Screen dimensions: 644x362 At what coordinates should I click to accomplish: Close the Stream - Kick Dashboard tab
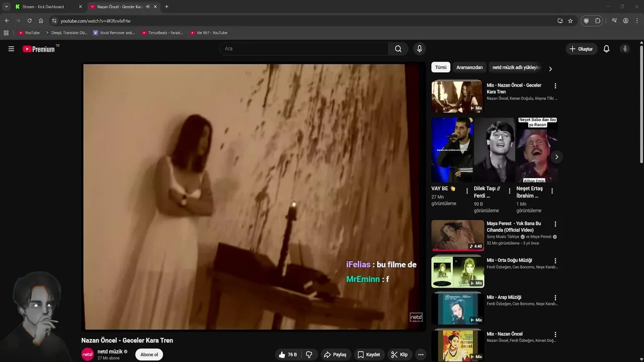[x=80, y=7]
